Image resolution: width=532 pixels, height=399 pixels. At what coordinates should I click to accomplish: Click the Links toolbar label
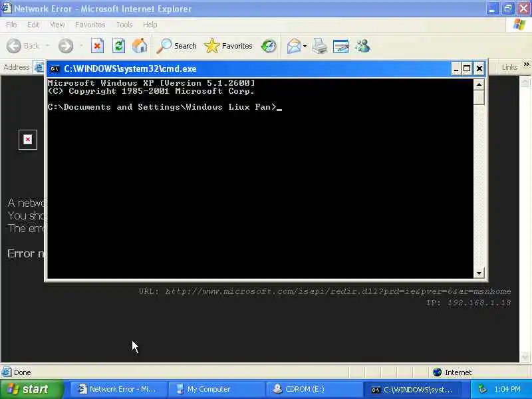click(x=509, y=67)
